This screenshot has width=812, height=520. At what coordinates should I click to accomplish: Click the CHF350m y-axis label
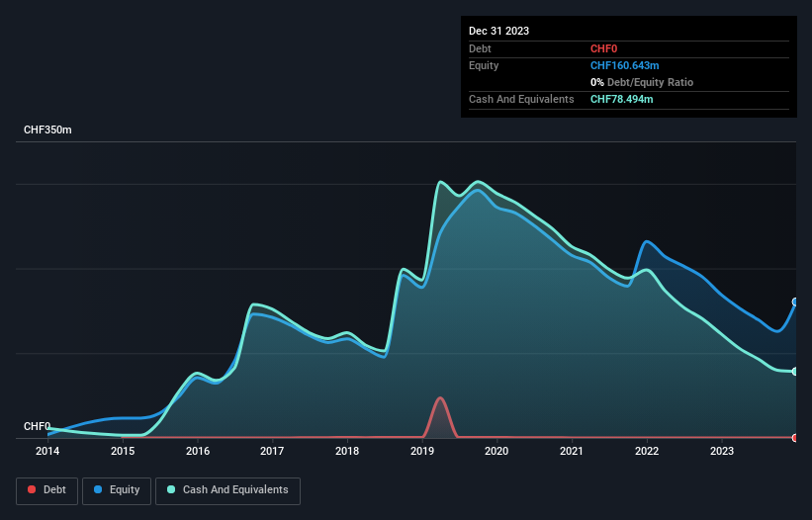click(47, 130)
